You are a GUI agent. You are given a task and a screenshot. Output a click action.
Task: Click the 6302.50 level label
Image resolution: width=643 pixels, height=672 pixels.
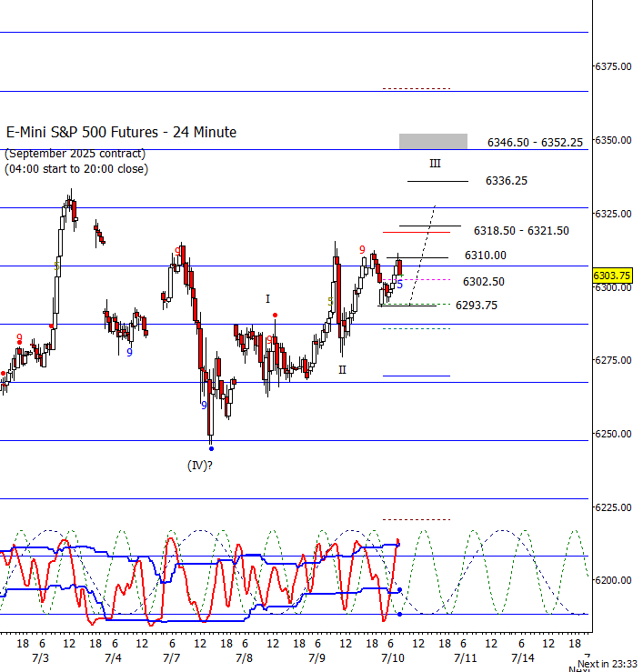pyautogui.click(x=484, y=282)
